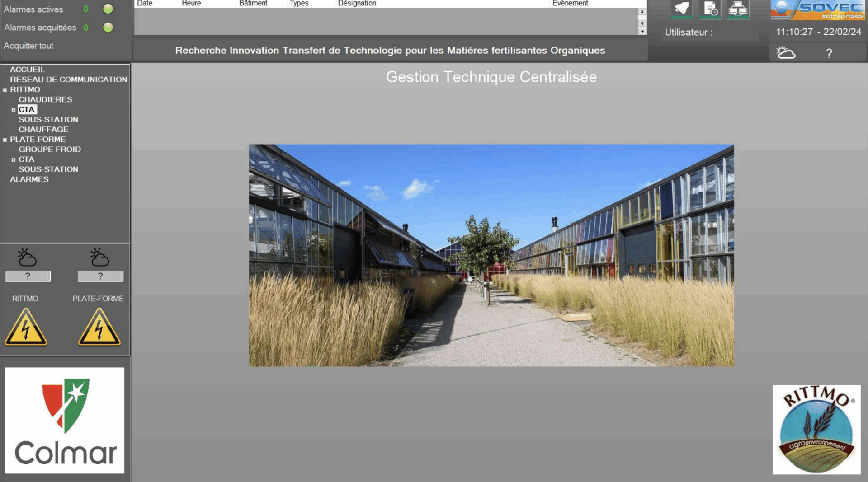Click the weather icon above RITTMO
The image size is (868, 482).
[x=27, y=257]
